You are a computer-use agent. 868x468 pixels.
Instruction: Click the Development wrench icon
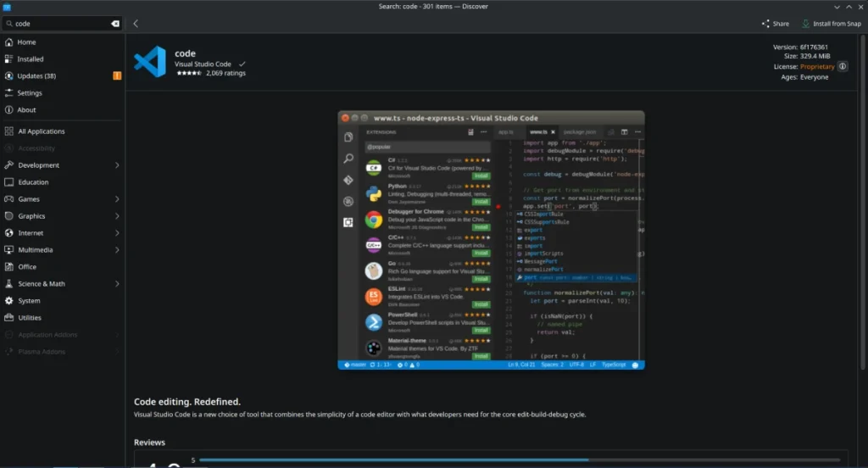(8, 165)
